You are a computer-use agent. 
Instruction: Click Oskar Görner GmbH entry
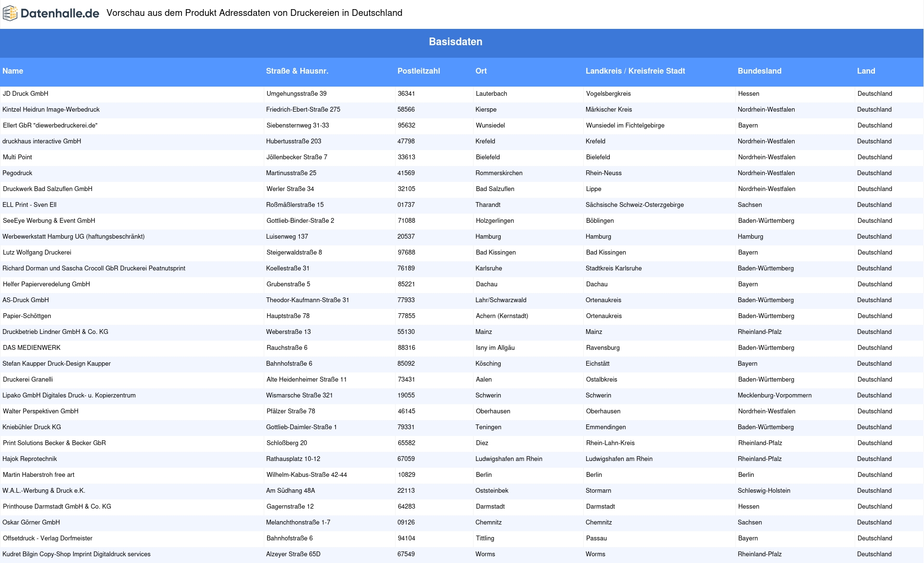tap(31, 523)
